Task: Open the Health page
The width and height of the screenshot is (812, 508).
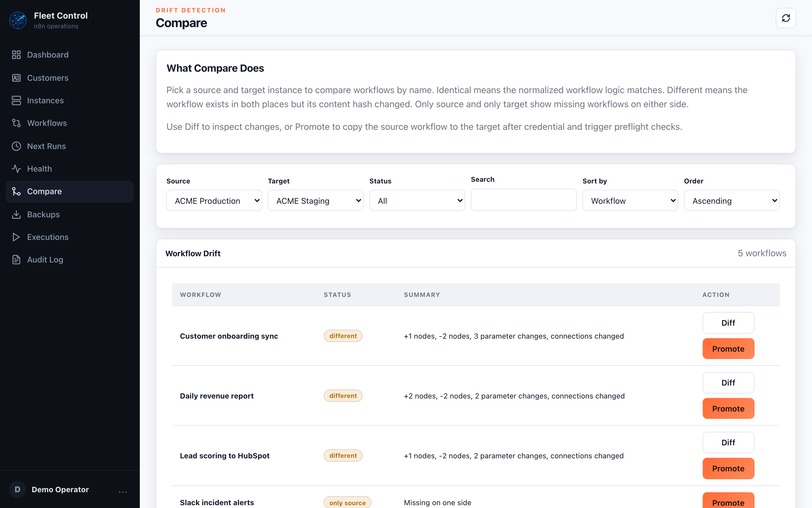Action: [x=69, y=169]
